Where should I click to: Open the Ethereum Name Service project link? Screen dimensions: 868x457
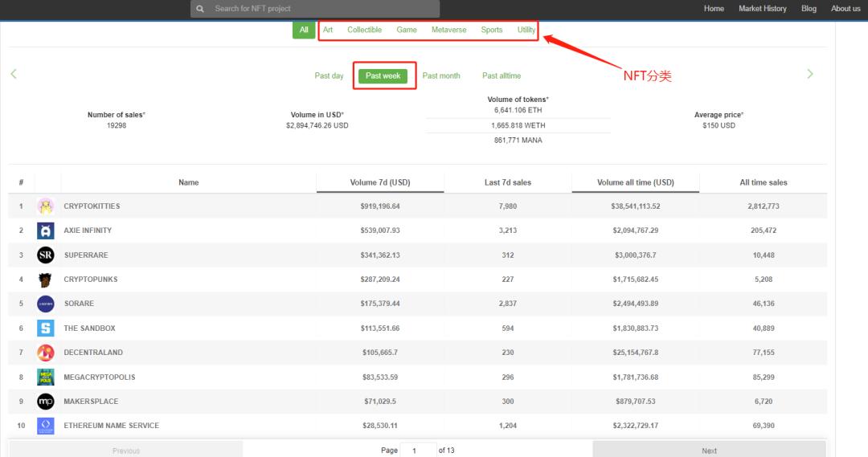pyautogui.click(x=111, y=426)
